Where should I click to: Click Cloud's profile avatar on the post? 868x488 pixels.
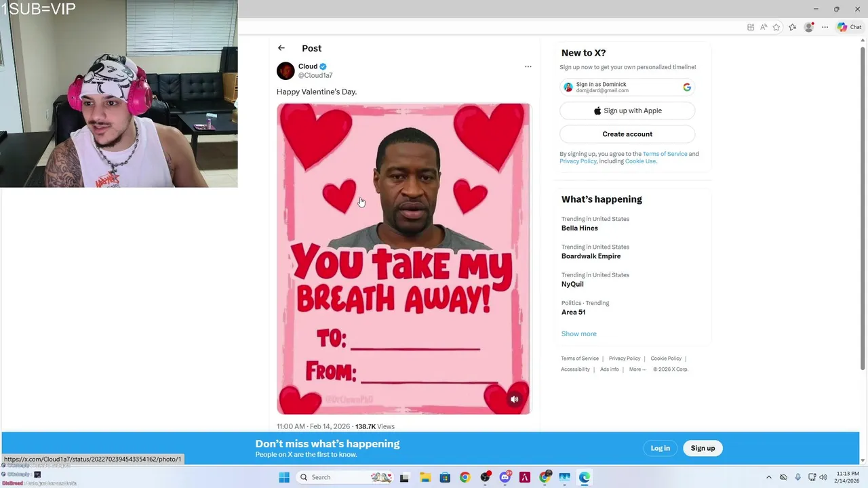coord(285,70)
